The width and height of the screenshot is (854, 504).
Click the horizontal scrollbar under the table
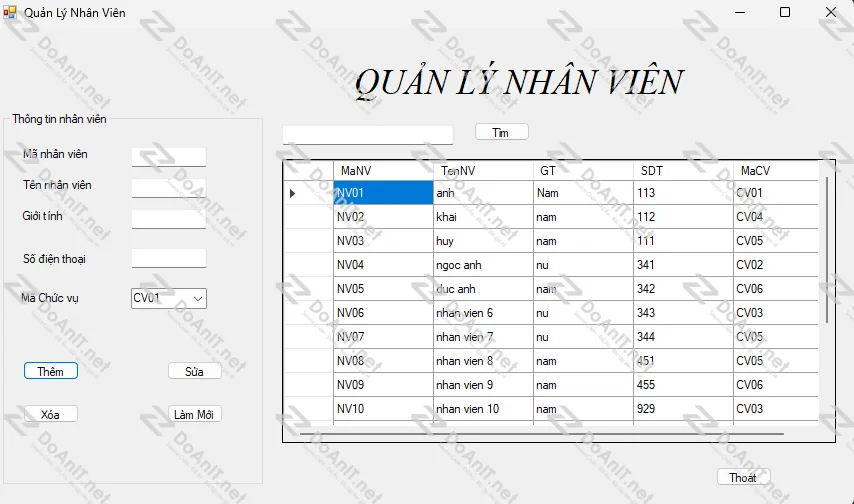550,434
